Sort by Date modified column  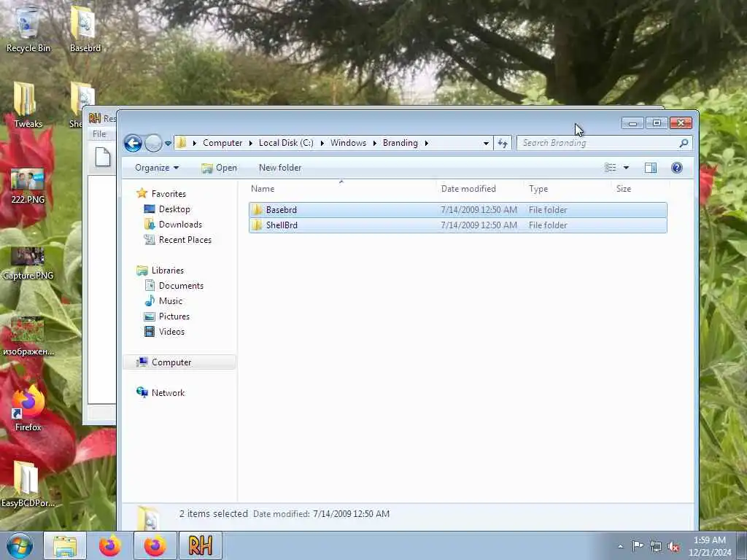(479, 189)
